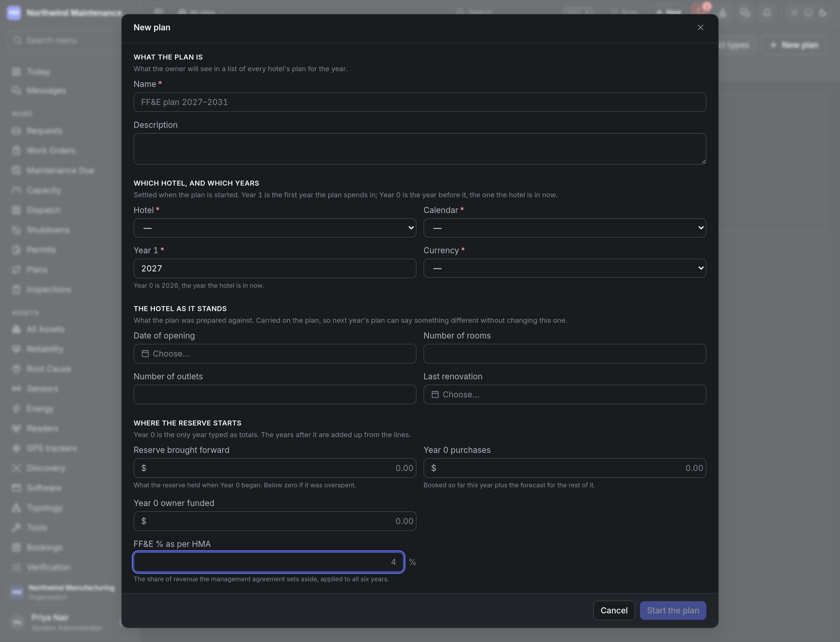This screenshot has height=642, width=840.
Task: Open the Hotel dropdown
Action: click(275, 228)
